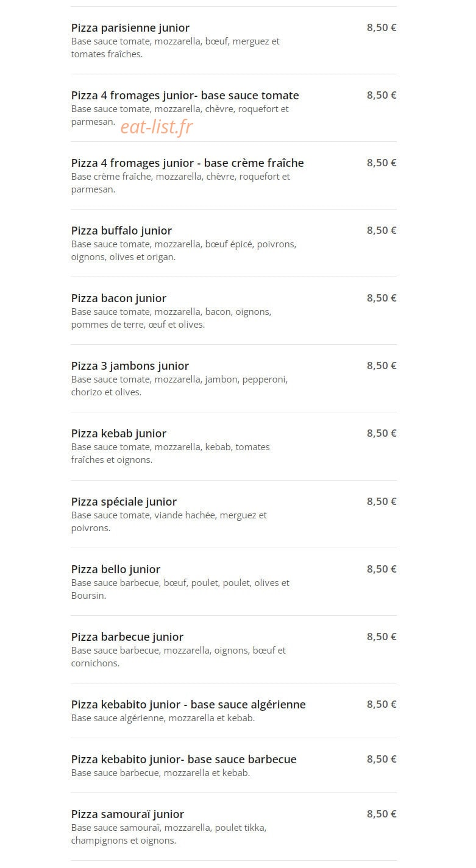
Task: Select Pizza spéciale junior title
Action: point(124,502)
